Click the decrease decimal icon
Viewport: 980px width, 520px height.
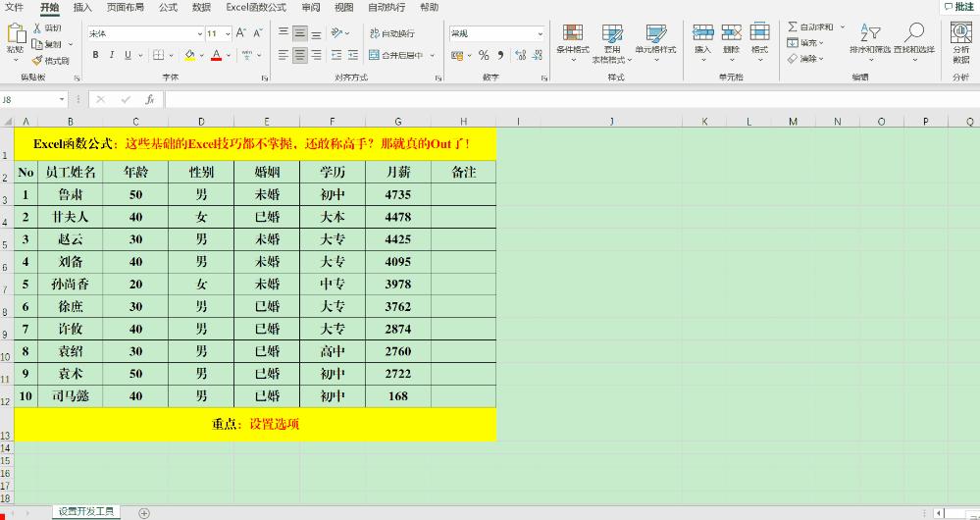coord(537,56)
